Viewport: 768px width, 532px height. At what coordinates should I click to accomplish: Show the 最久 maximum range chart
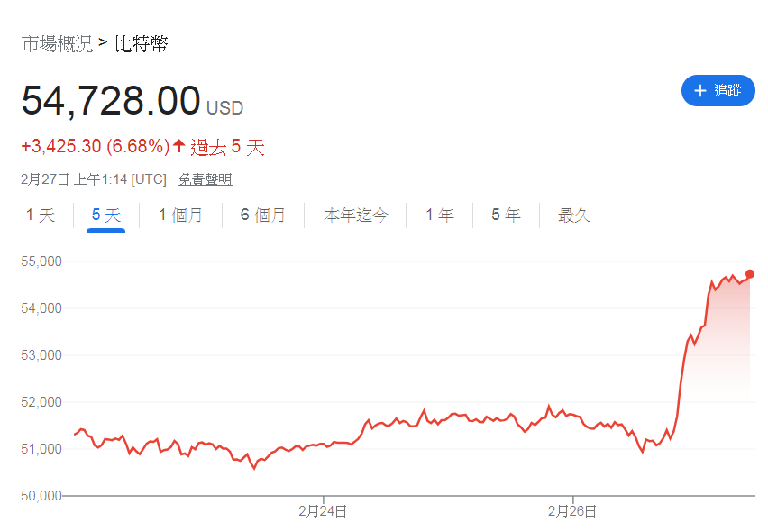pyautogui.click(x=574, y=215)
